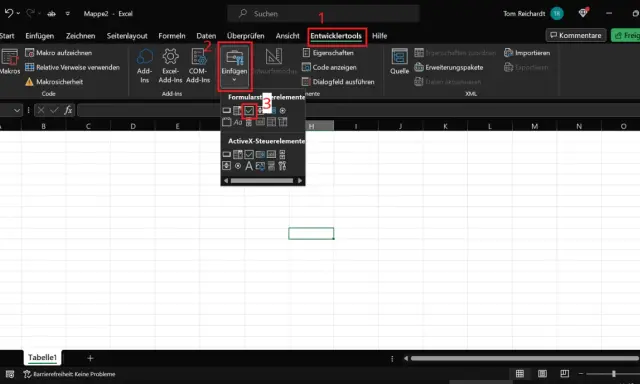The height and width of the screenshot is (384, 640).
Task: Click Code anzeigen
Action: [x=329, y=67]
